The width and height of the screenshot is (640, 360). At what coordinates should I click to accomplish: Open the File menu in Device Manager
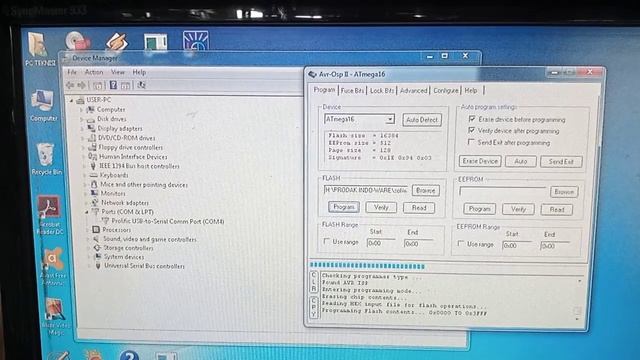point(72,72)
